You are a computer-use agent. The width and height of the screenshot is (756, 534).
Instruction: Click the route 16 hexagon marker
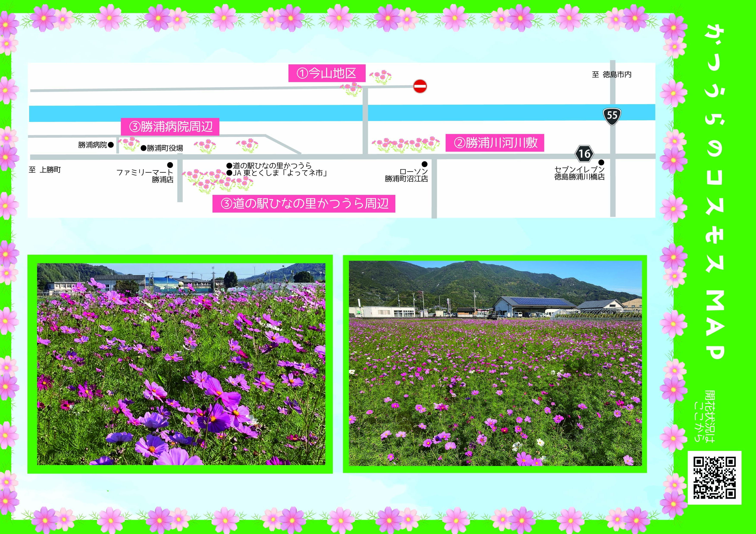[584, 153]
